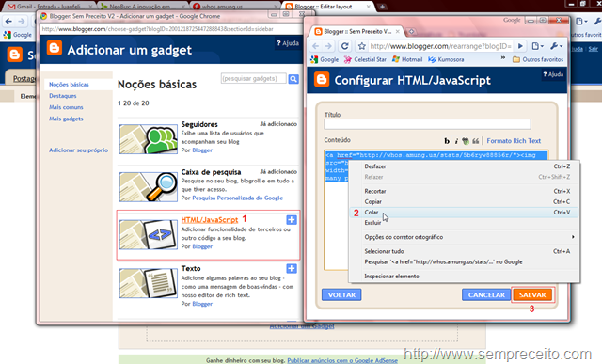602x364 pixels.
Task: Click the Seguidores gadget thumbnail
Action: (149, 139)
